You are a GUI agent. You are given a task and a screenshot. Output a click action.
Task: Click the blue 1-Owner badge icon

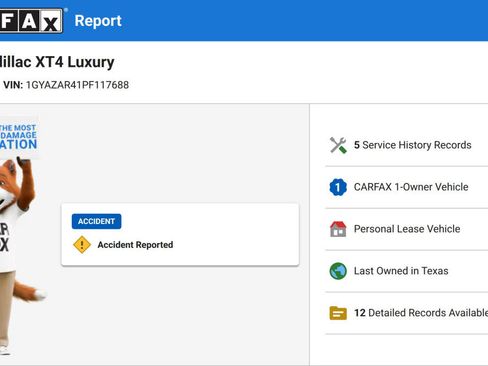click(338, 187)
